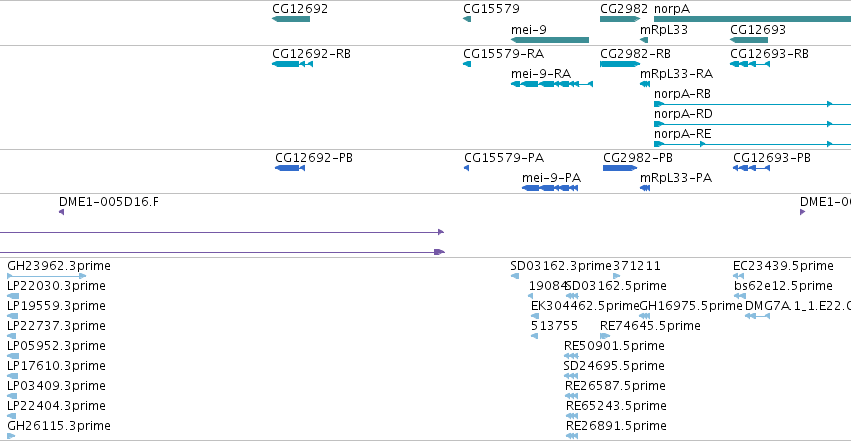Select the RE26891.5prime EST label
Image resolution: width=851 pixels, height=441 pixels.
[x=617, y=426]
